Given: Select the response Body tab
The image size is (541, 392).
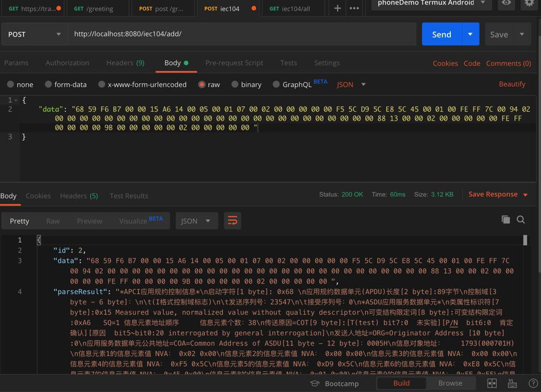Looking at the screenshot, I should pos(9,196).
